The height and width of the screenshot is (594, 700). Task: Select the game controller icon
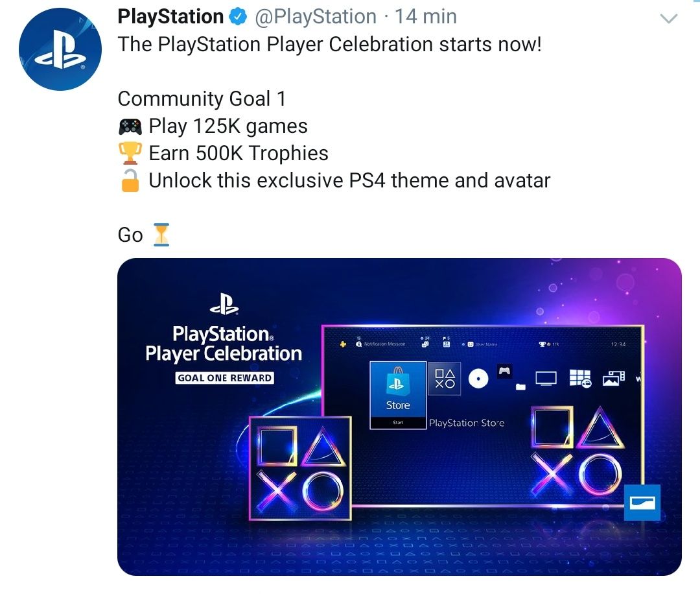[x=504, y=372]
